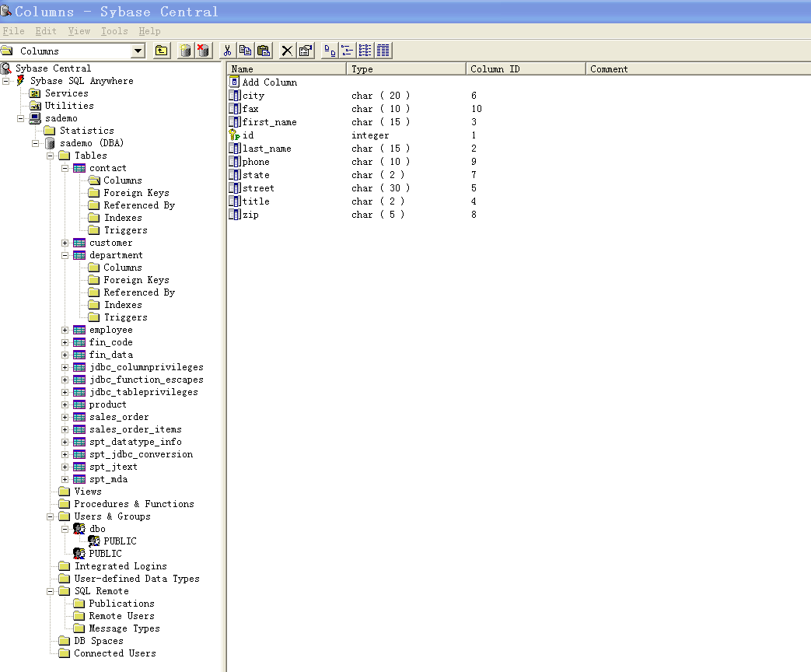The width and height of the screenshot is (811, 672).
Task: Expand the customer table node
Action: pos(65,243)
